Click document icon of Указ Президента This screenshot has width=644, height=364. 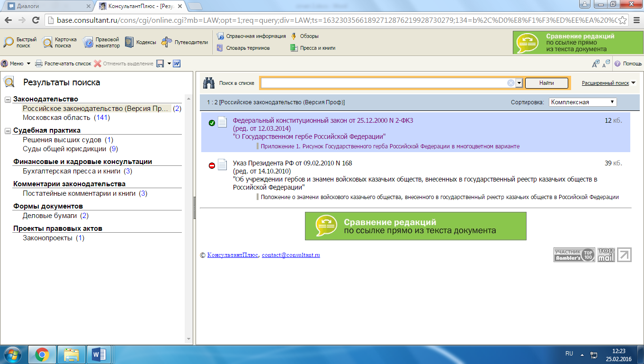[223, 164]
